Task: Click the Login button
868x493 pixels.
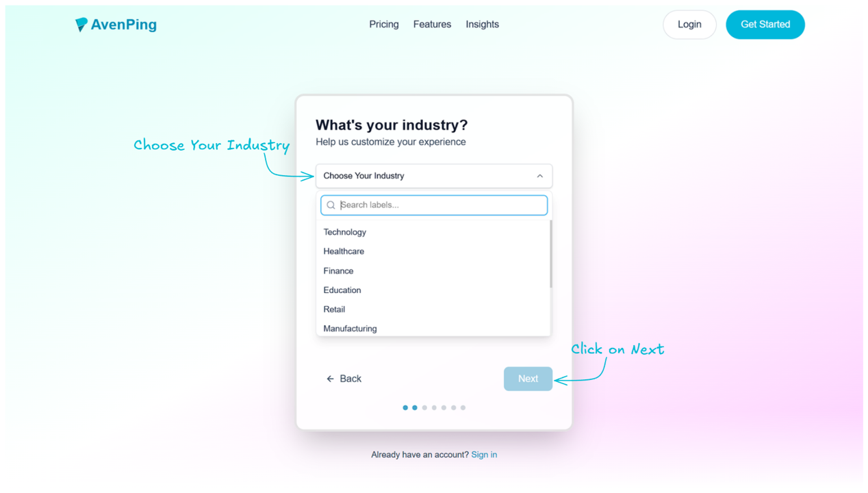Action: (x=689, y=24)
